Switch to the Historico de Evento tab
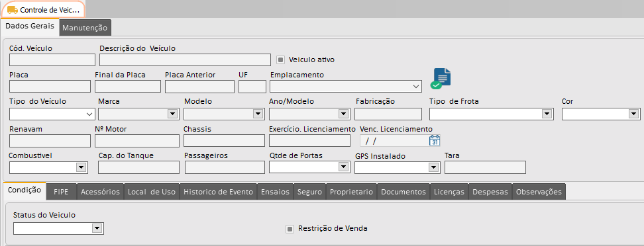Viewport: 644px width, 246px height. (218, 192)
